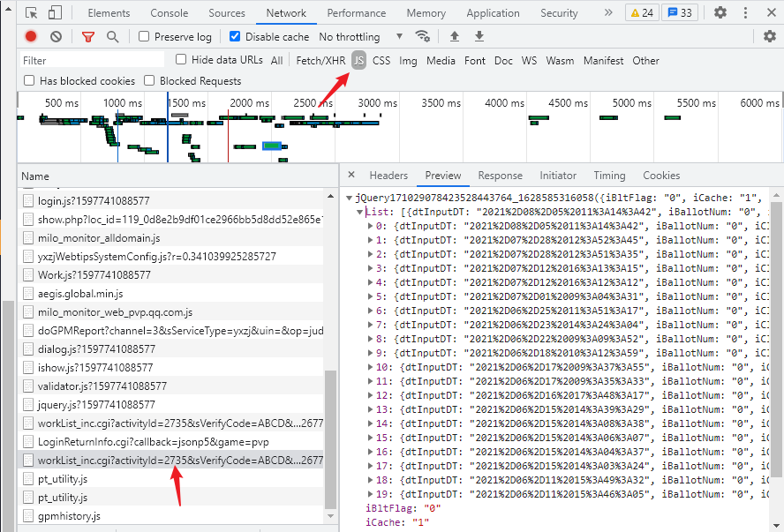Image resolution: width=784 pixels, height=532 pixels.
Task: Select jquery.js?1597741088577 request
Action: (170, 405)
